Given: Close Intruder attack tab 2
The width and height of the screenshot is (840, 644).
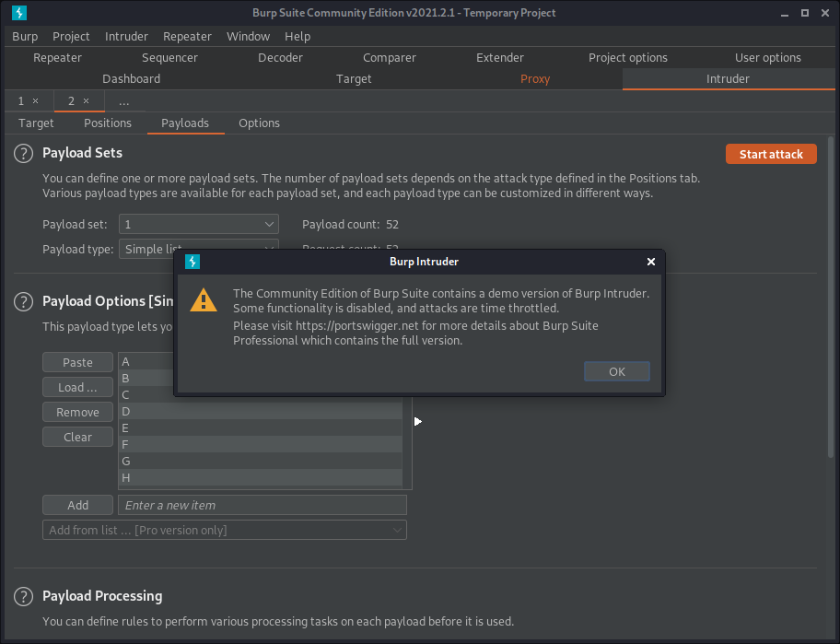Looking at the screenshot, I should pyautogui.click(x=86, y=100).
